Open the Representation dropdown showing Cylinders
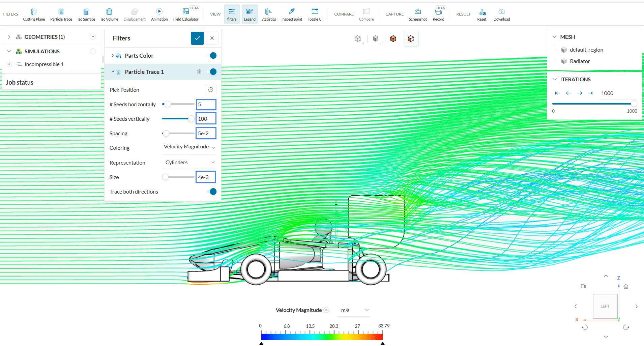The height and width of the screenshot is (346, 644). 189,163
